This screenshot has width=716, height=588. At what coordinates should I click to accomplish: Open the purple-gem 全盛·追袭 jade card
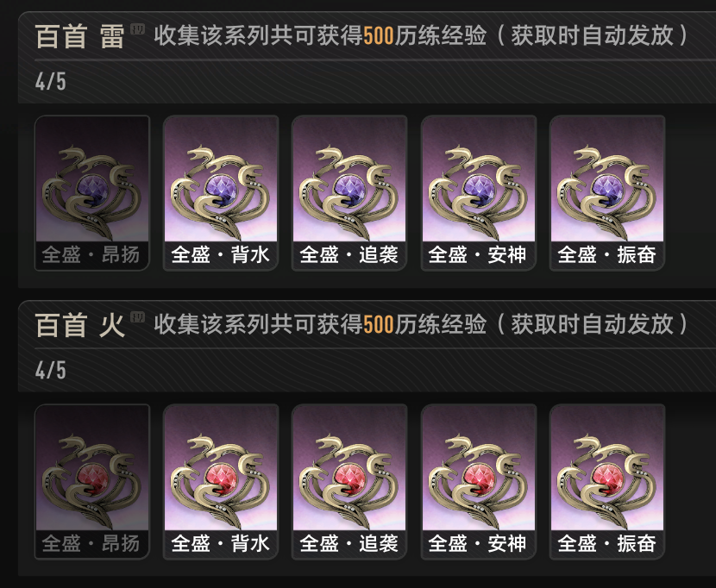[349, 192]
